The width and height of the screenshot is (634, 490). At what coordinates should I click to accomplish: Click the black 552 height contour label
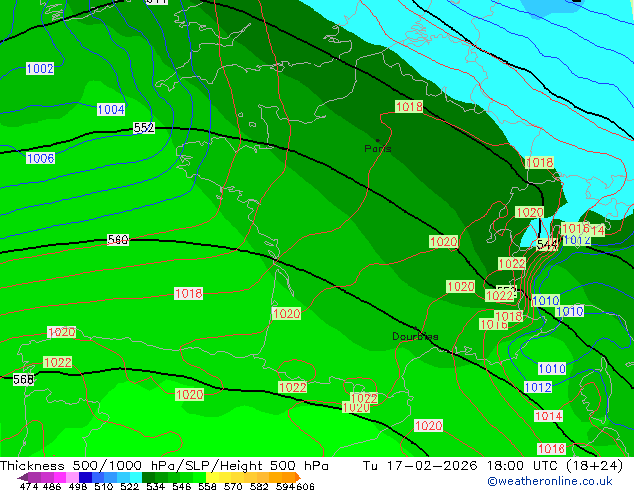click(x=144, y=128)
